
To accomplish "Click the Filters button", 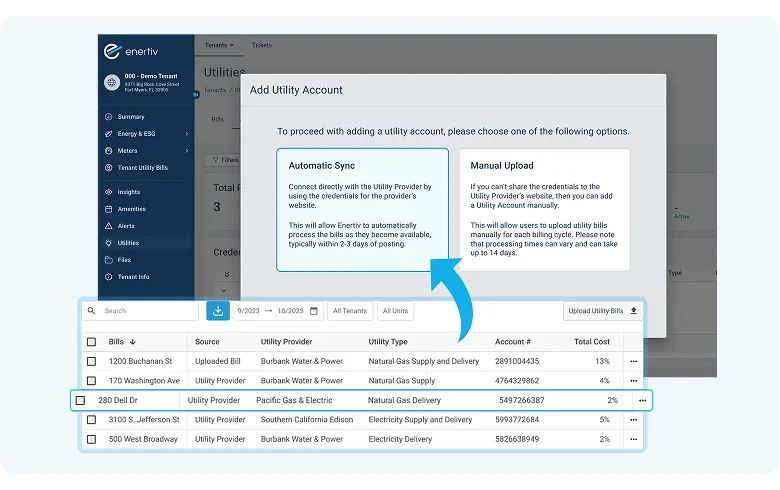I will pos(225,160).
